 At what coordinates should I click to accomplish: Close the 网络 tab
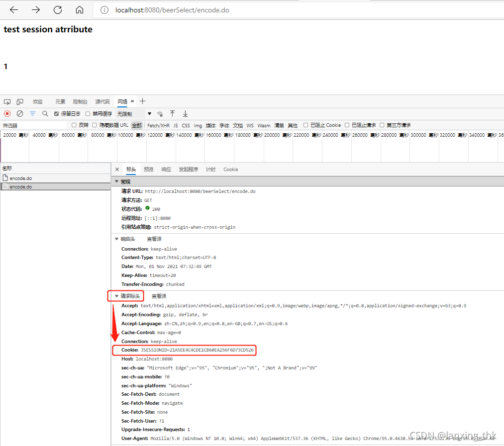tap(132, 101)
